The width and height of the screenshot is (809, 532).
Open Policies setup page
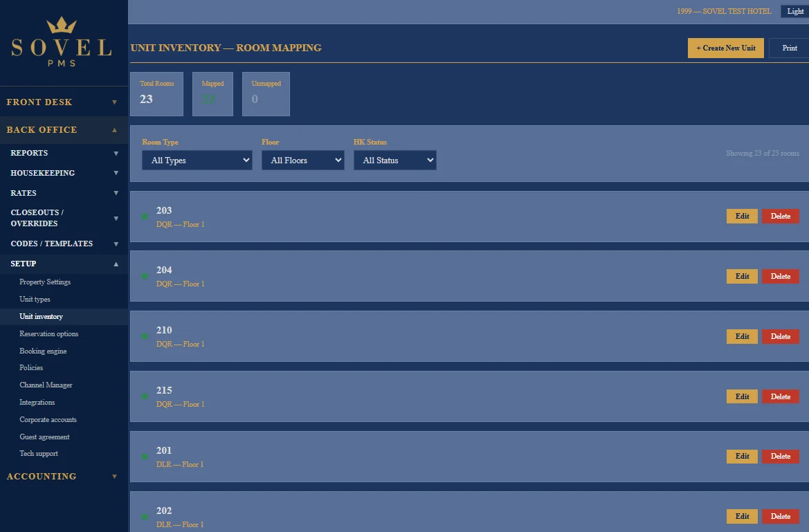coord(31,367)
